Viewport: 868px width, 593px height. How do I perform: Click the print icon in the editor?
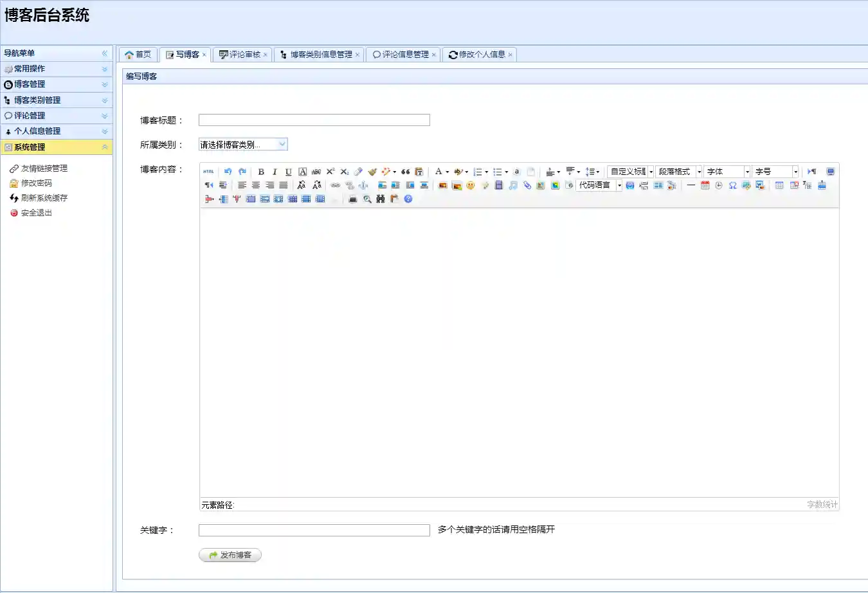[352, 200]
